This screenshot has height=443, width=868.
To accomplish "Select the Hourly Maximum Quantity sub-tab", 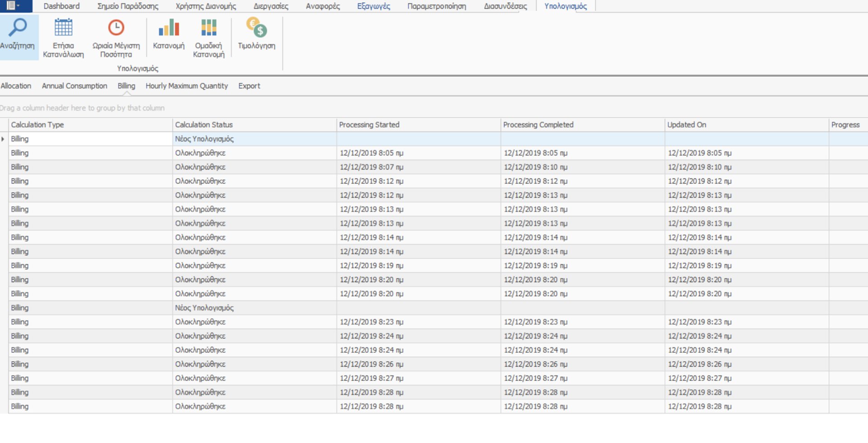I will pos(186,86).
